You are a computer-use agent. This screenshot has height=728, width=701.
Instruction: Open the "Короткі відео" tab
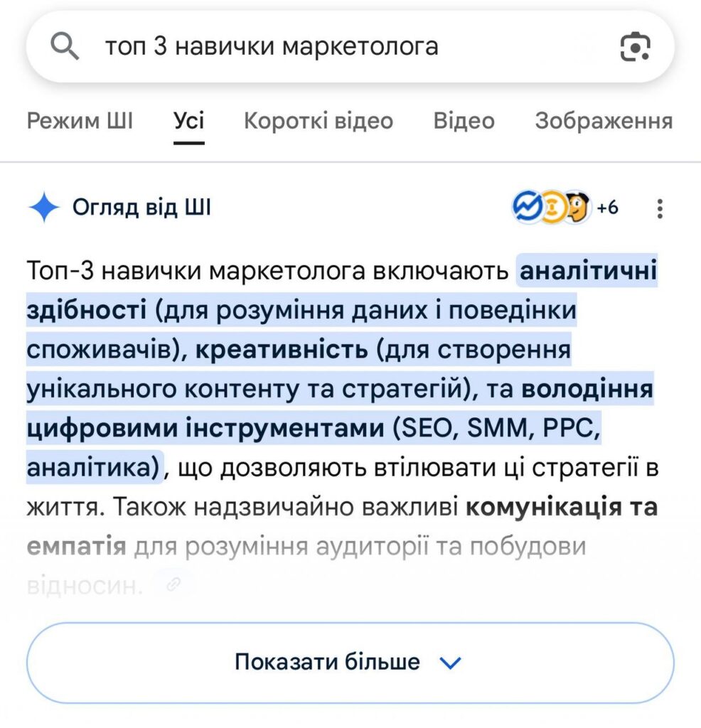tap(318, 121)
